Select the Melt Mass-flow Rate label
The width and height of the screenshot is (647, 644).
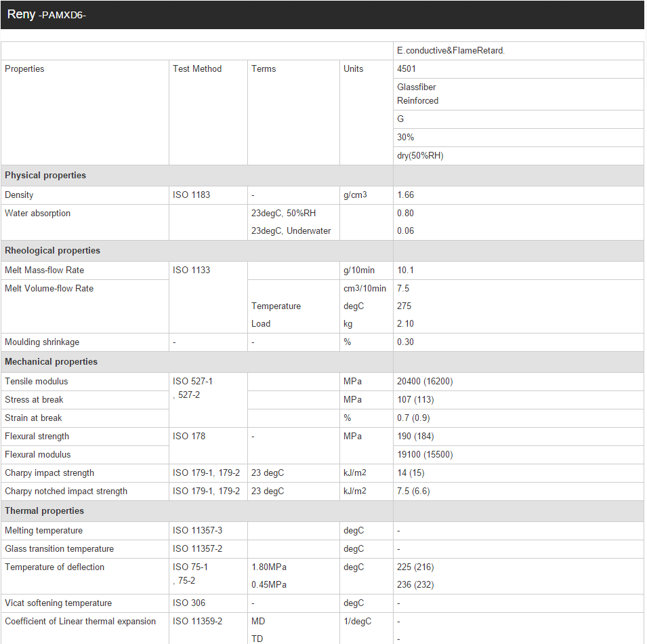(44, 270)
